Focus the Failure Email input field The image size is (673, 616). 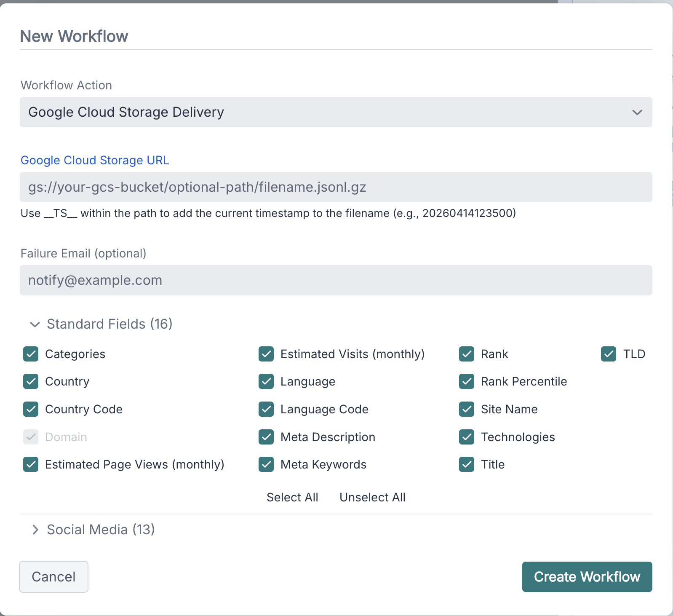click(336, 280)
